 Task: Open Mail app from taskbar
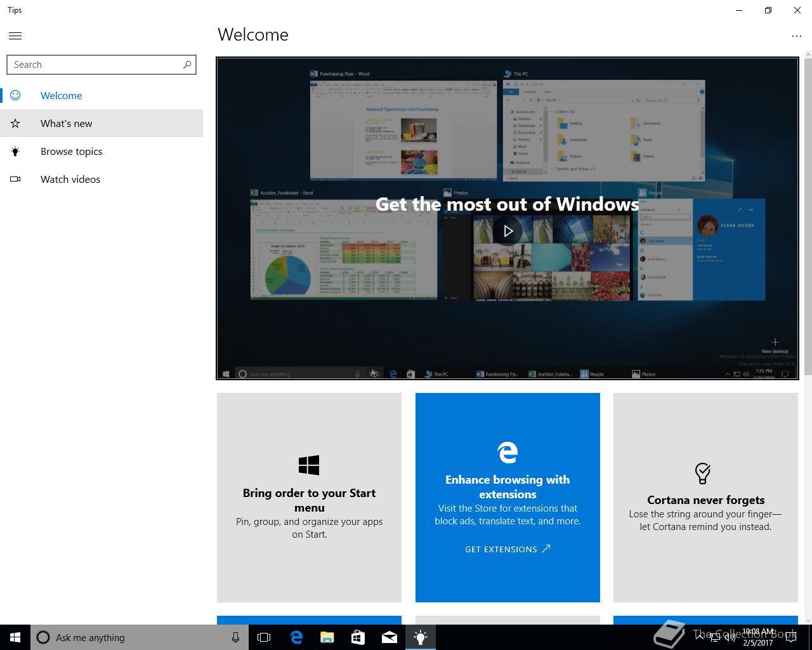click(x=389, y=637)
